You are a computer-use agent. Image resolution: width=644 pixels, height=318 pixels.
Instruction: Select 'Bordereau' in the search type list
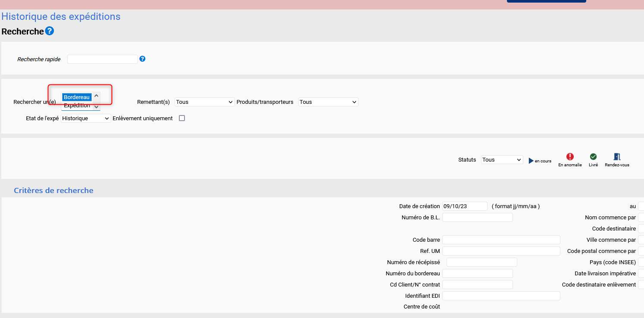click(77, 97)
